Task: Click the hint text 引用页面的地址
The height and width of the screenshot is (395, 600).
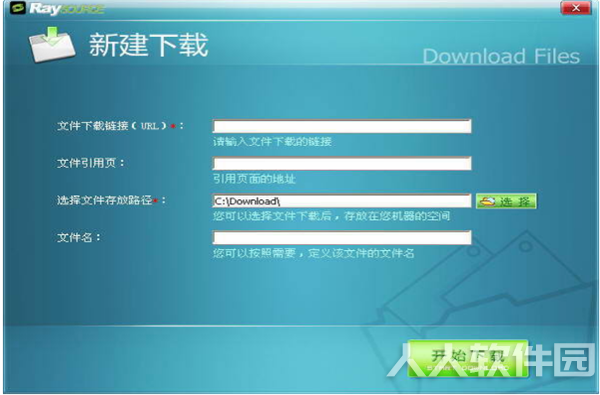Action: [254, 179]
